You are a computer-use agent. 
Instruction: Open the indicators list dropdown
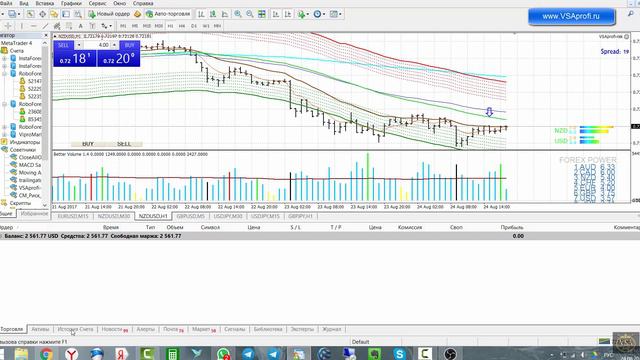(303, 14)
